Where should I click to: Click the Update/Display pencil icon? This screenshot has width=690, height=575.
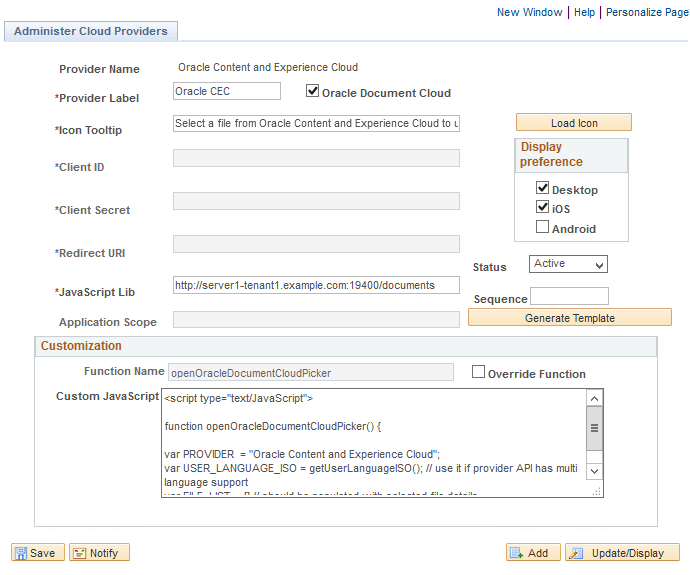tap(576, 553)
